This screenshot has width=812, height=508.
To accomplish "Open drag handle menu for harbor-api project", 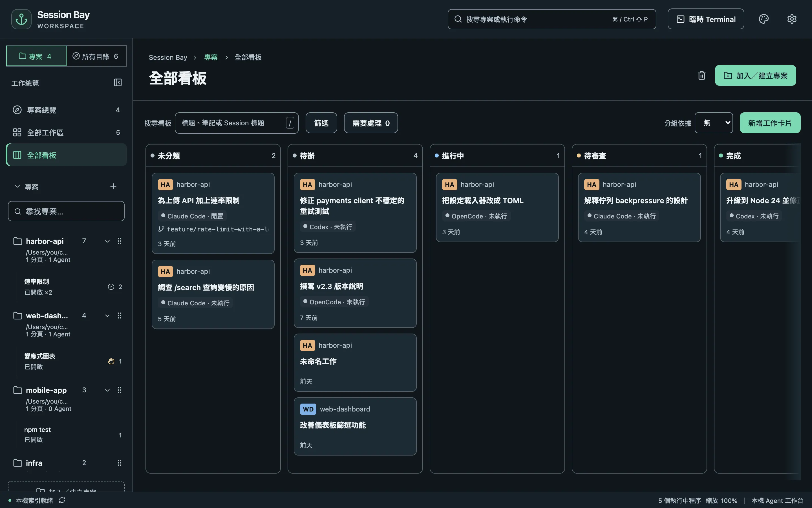I will [120, 241].
